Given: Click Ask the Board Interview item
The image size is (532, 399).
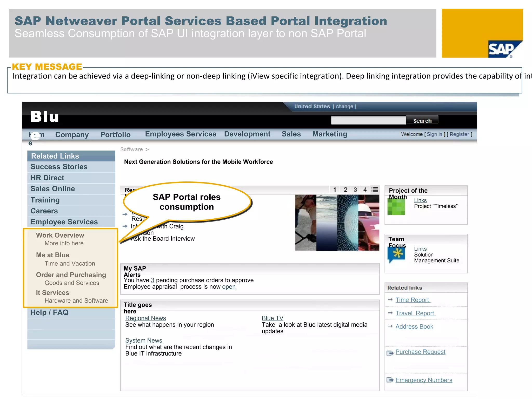Looking at the screenshot, I should [x=163, y=239].
